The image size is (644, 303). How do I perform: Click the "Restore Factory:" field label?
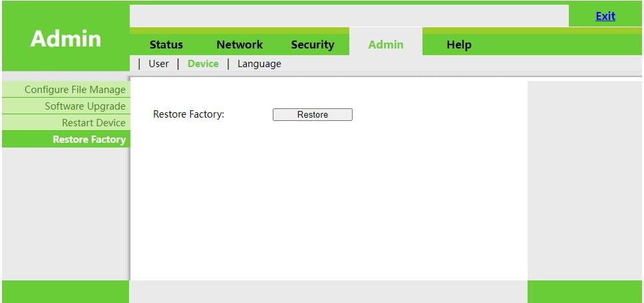(x=188, y=114)
